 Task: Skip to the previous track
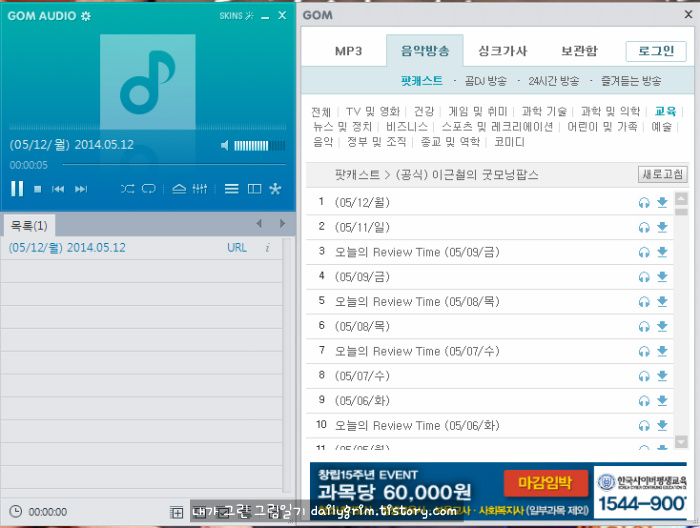click(x=58, y=189)
